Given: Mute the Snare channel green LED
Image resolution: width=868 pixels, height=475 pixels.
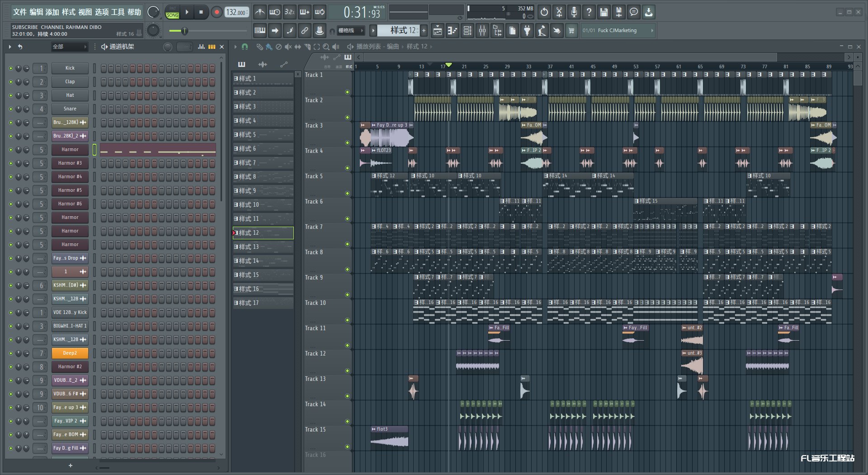Looking at the screenshot, I should tap(11, 109).
